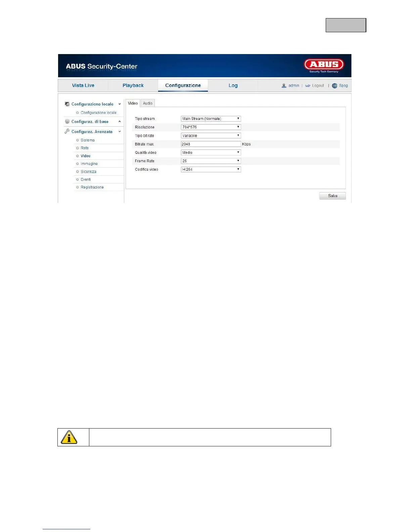Click the yellow info warning icon

(69, 437)
